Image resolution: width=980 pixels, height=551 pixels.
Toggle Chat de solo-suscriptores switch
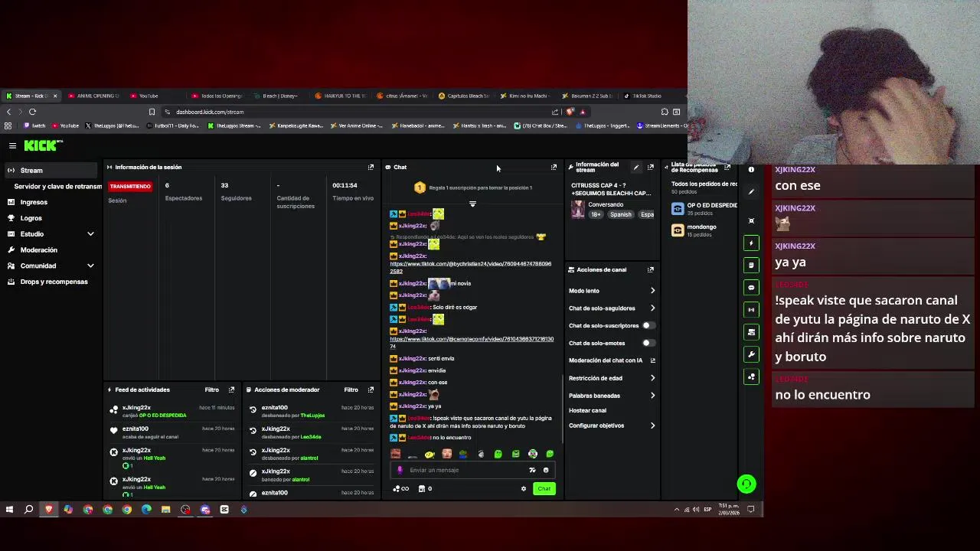pyautogui.click(x=648, y=325)
